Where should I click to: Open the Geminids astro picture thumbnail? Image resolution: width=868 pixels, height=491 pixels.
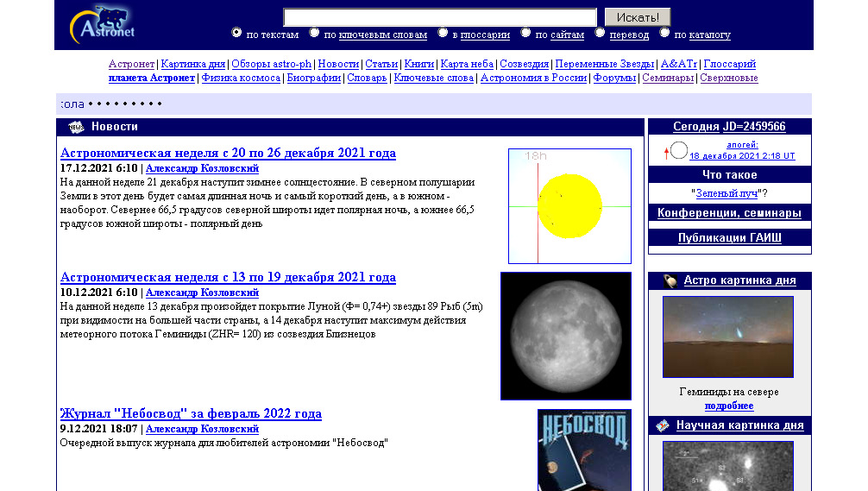727,337
